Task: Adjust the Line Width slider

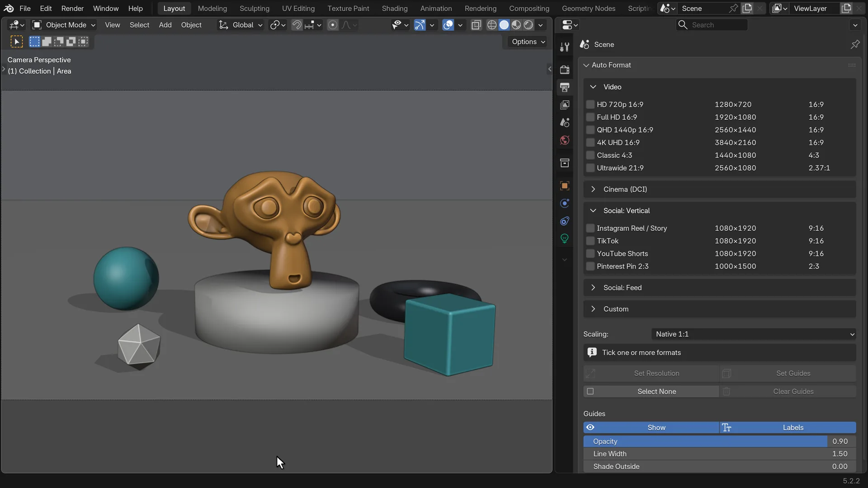Action: click(720, 454)
